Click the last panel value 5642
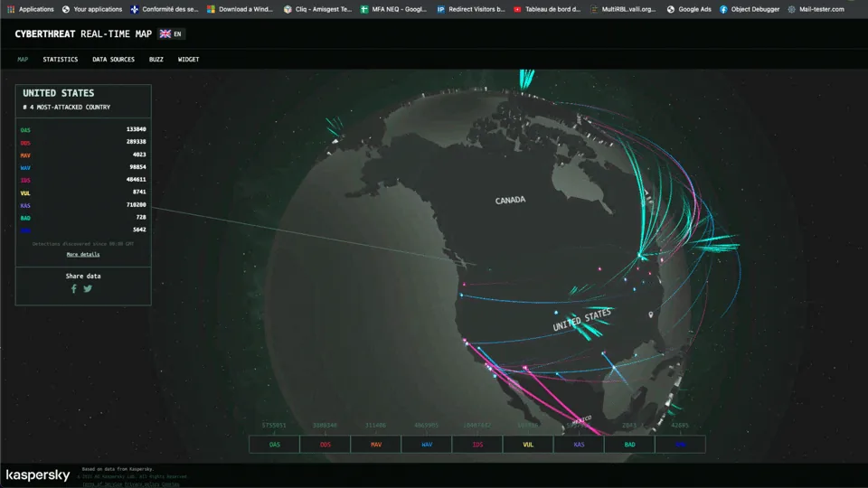This screenshot has height=488, width=868. click(139, 230)
